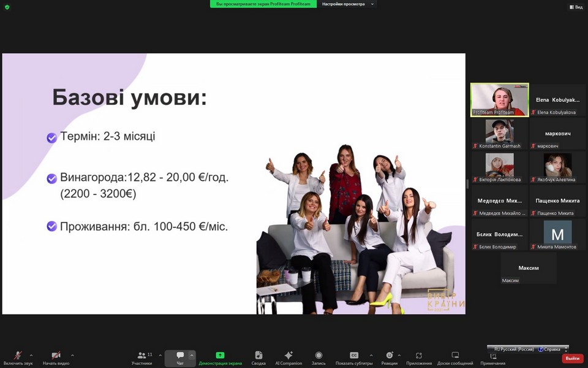Expand video options arrow beside camera
588x368 pixels.
[x=72, y=355]
